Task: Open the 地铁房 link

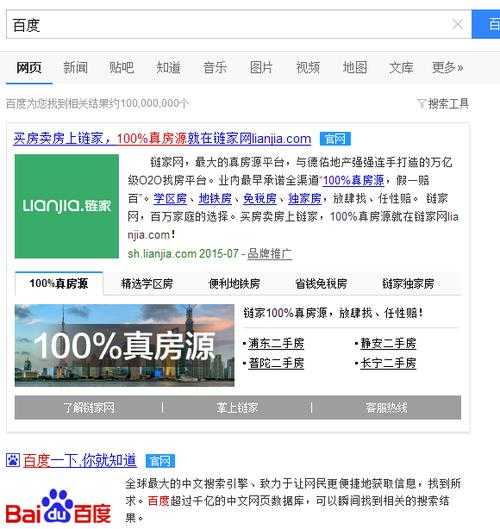Action: click(x=215, y=198)
